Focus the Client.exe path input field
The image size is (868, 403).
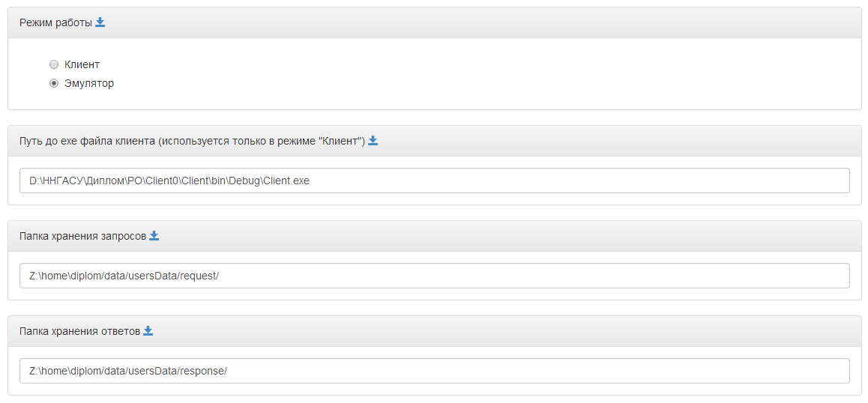[435, 181]
